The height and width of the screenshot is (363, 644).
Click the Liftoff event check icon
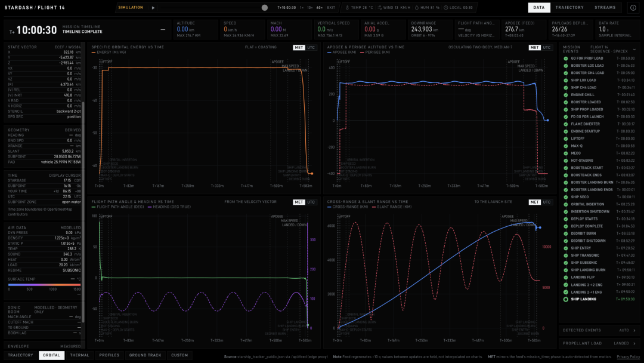pos(565,139)
